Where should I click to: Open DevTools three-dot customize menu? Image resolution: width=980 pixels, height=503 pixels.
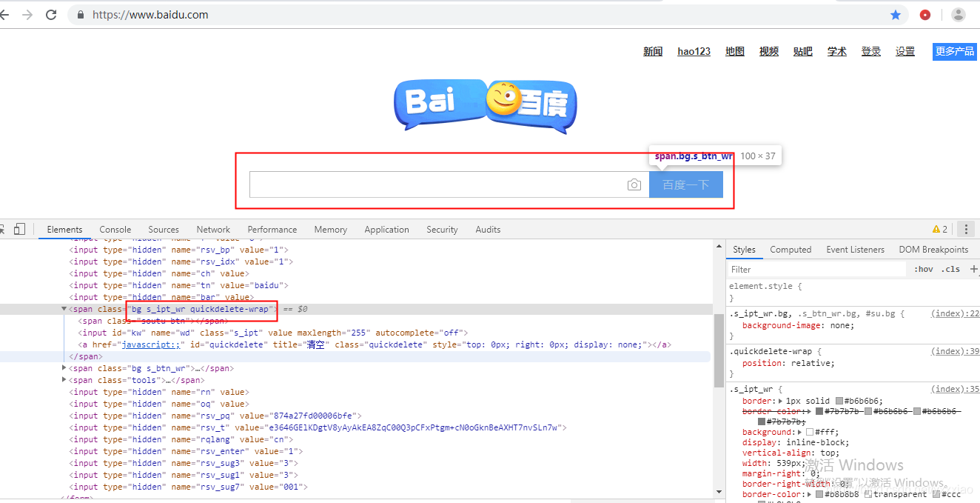(965, 229)
